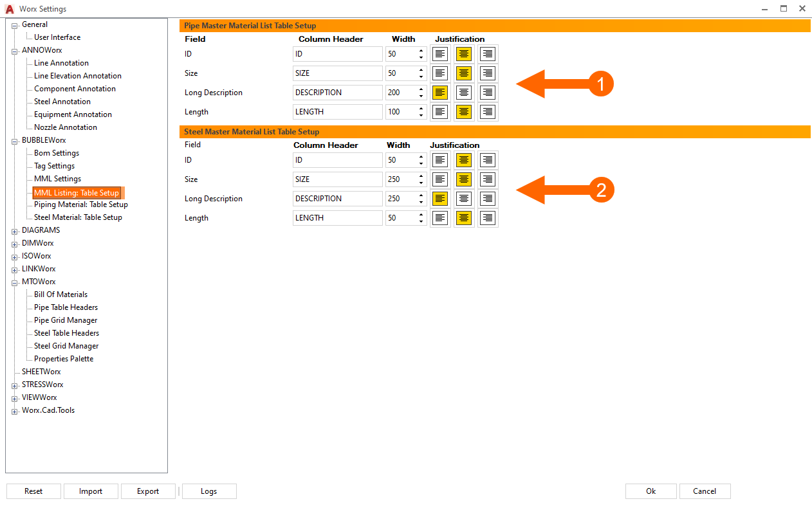This screenshot has height=508, width=812.
Task: Open the Logs button
Action: 209,491
